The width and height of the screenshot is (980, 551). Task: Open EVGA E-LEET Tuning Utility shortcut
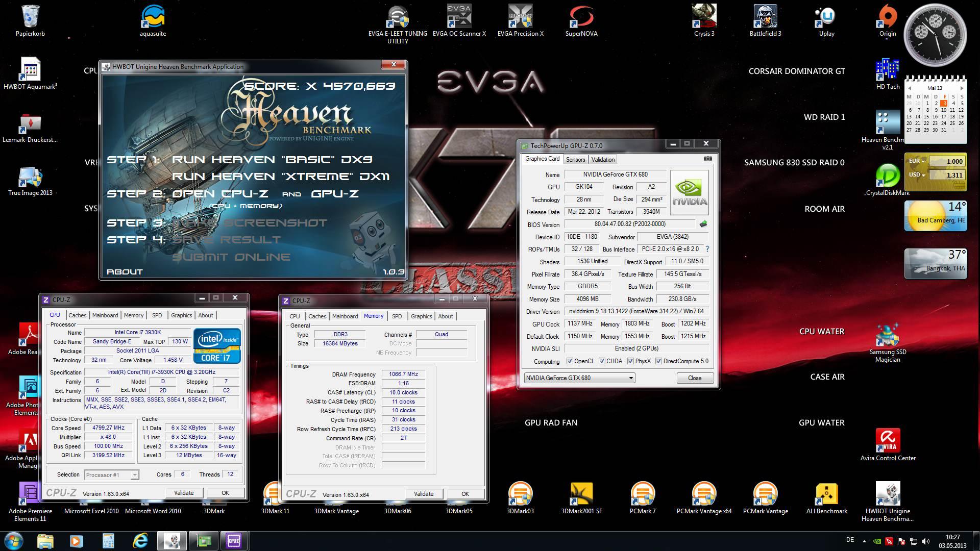pyautogui.click(x=398, y=23)
